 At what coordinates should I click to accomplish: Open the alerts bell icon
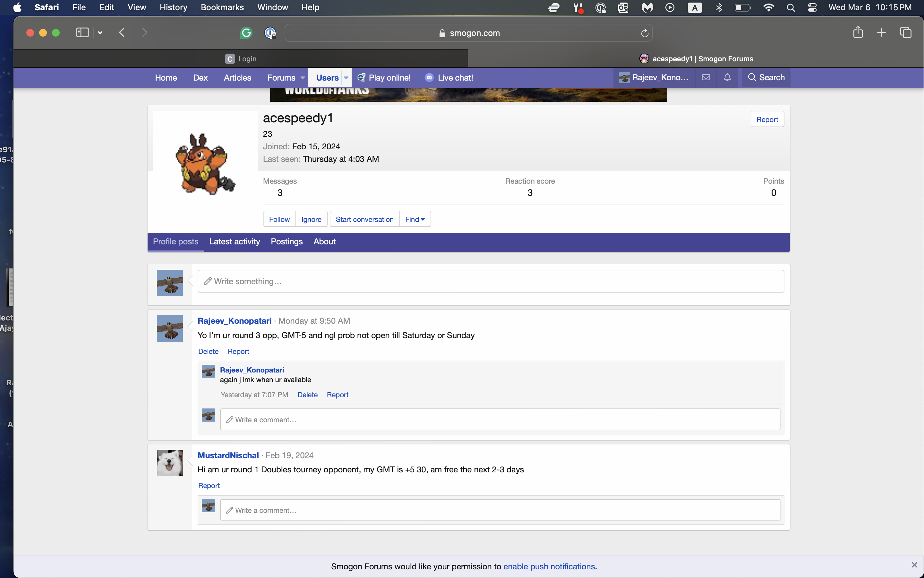(x=727, y=78)
